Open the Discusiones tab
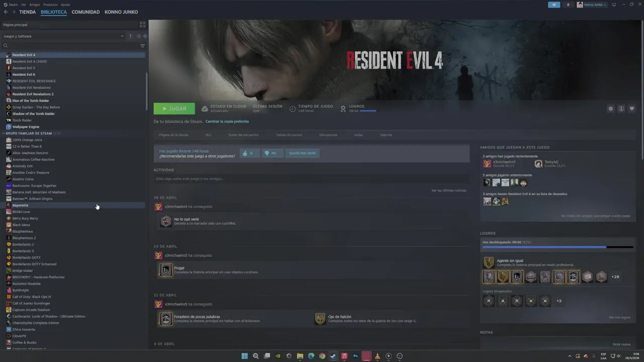 328,135
